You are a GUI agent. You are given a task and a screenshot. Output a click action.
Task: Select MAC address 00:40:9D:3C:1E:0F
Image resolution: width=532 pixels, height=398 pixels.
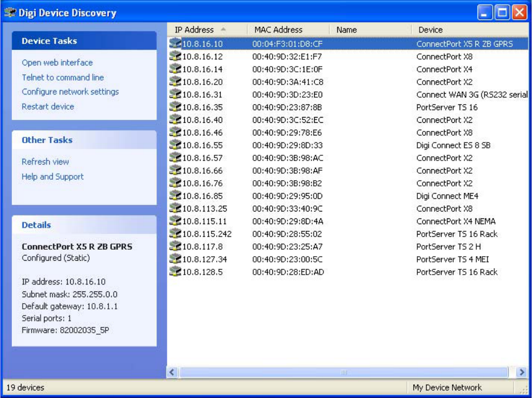pyautogui.click(x=287, y=69)
